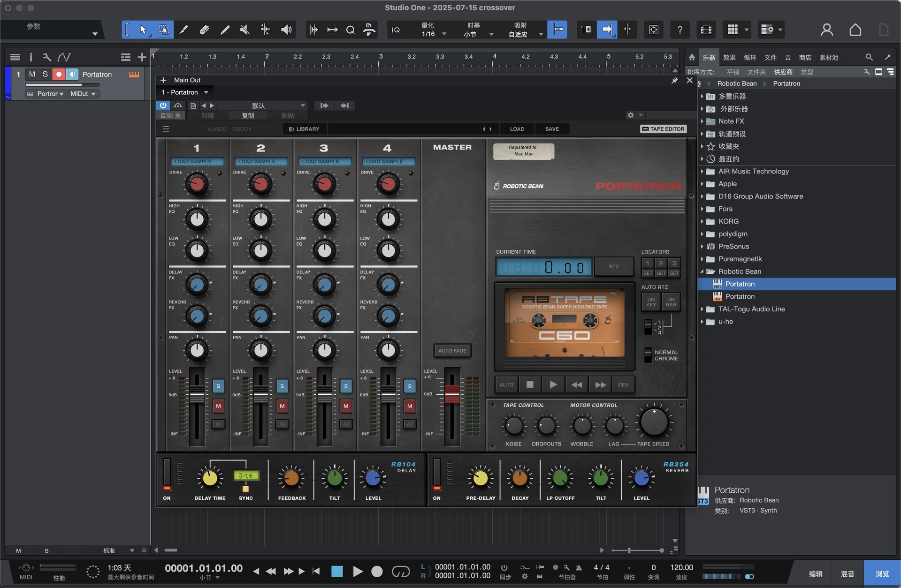
Task: Expand the PreSonus folder
Action: pyautogui.click(x=702, y=247)
